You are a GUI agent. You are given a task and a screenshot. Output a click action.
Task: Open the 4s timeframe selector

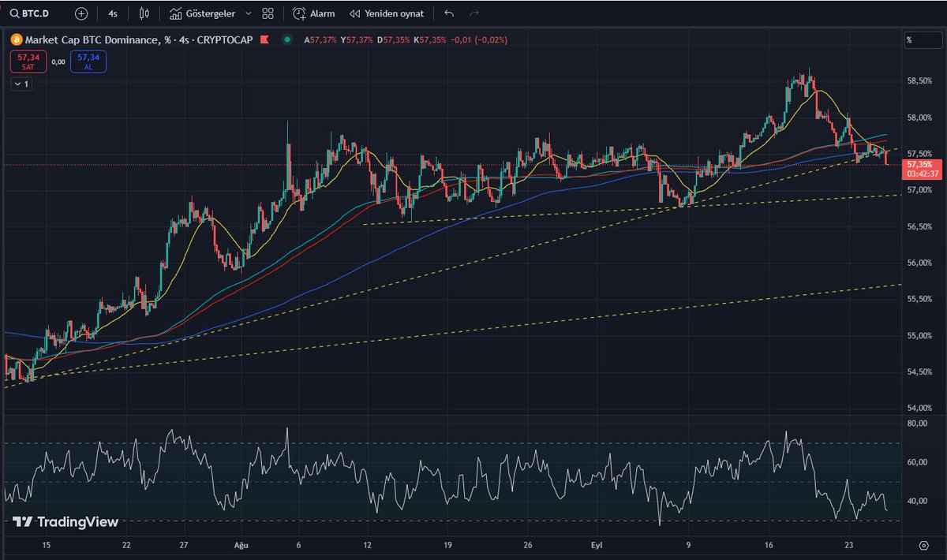click(113, 13)
